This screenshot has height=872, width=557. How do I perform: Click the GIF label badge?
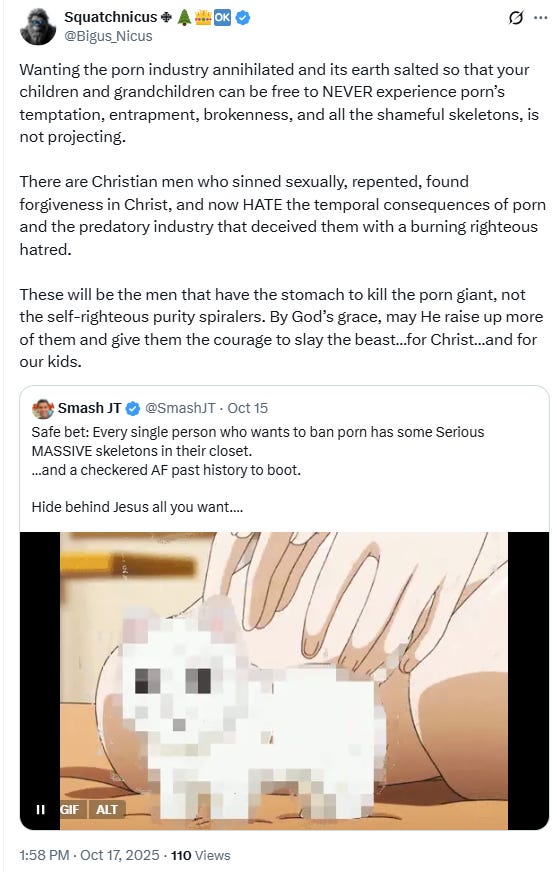tap(69, 810)
